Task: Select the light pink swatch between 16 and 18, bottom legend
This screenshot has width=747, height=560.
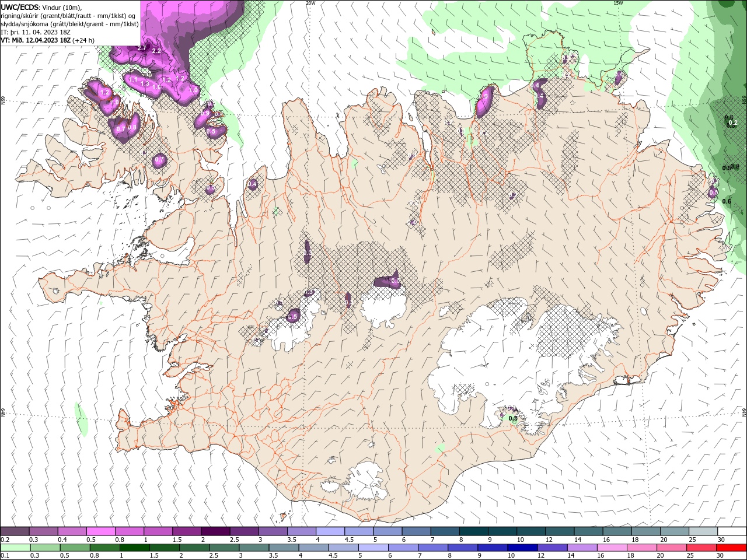Action: click(x=612, y=548)
